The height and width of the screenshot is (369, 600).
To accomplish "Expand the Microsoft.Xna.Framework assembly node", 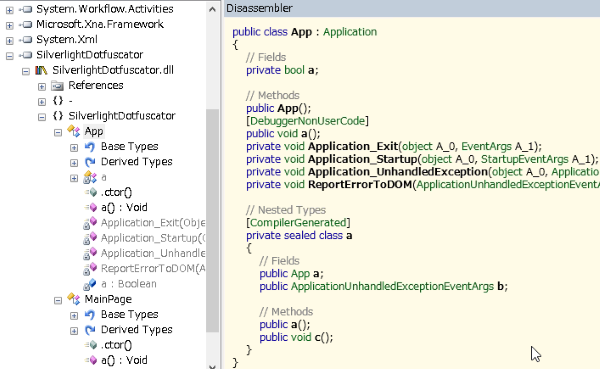I will click(x=10, y=26).
